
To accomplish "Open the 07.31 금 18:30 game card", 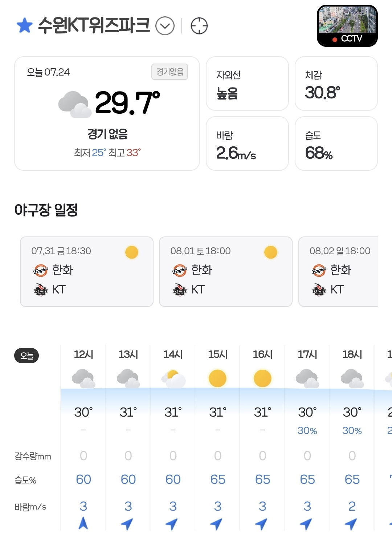I will click(87, 272).
